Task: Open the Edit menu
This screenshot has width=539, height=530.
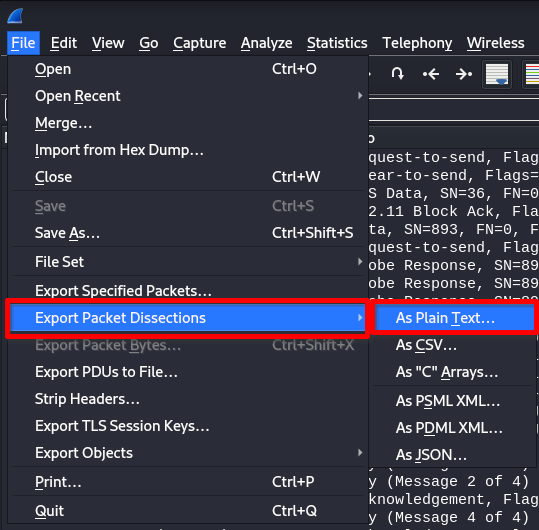Action: 64,43
